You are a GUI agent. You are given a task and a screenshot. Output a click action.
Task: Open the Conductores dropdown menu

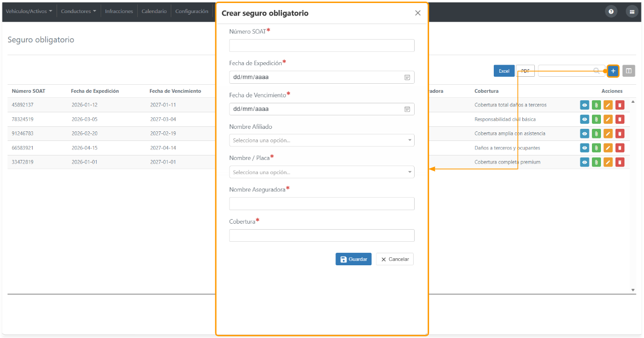(x=79, y=11)
